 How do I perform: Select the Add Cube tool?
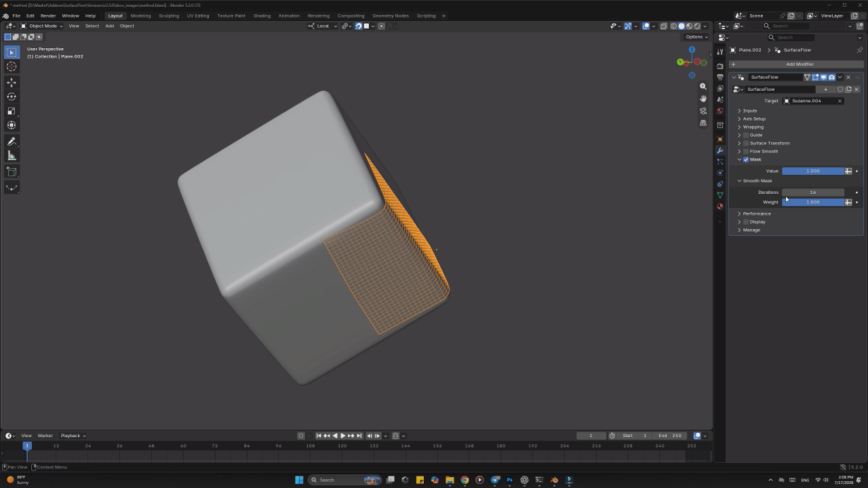(12, 171)
